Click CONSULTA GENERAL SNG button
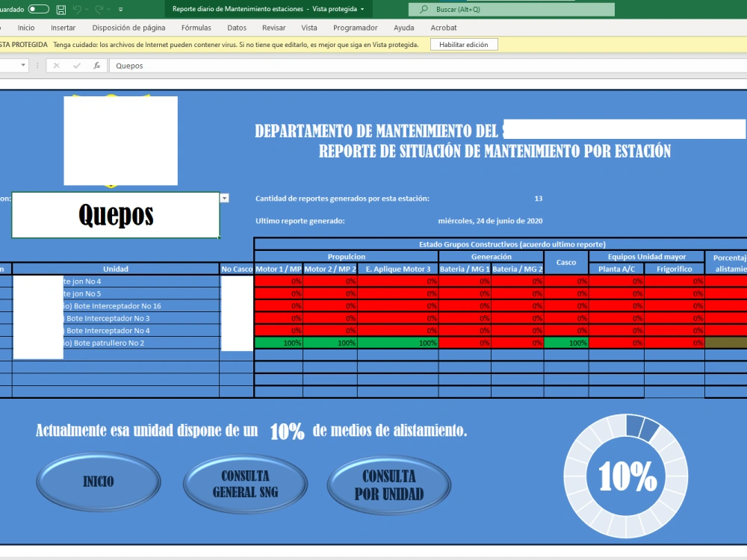 coord(245,483)
